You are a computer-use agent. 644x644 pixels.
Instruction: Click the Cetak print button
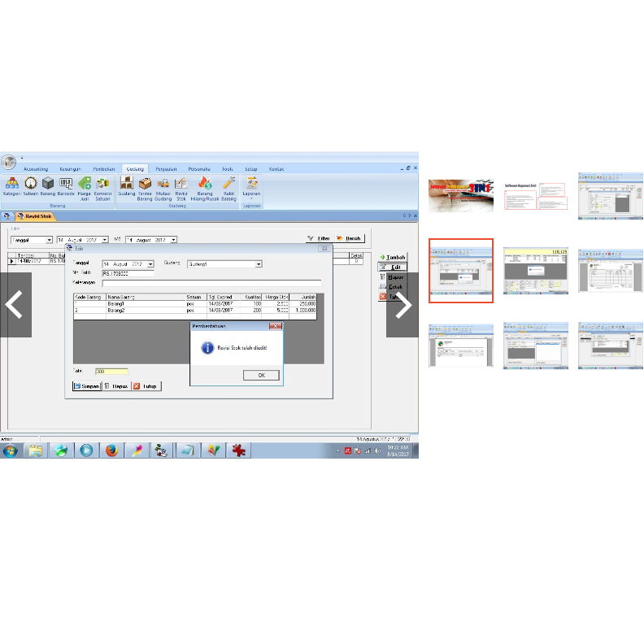tap(393, 287)
